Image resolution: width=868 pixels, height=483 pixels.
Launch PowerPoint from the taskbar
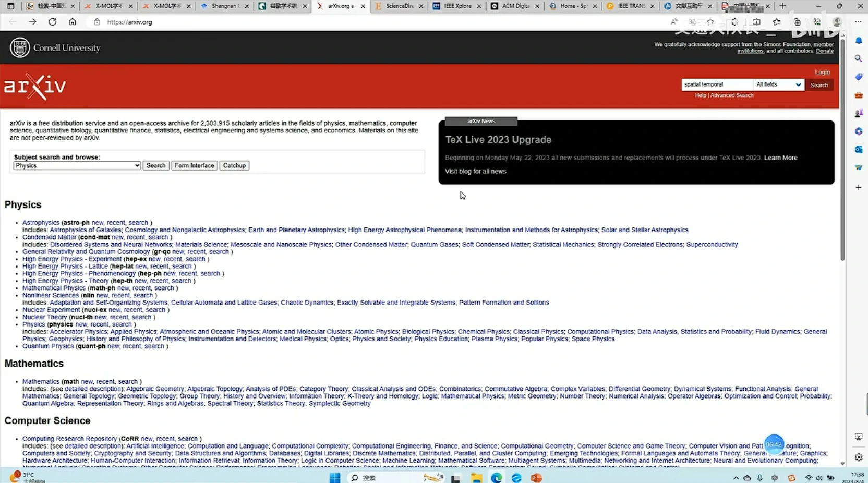click(x=536, y=478)
